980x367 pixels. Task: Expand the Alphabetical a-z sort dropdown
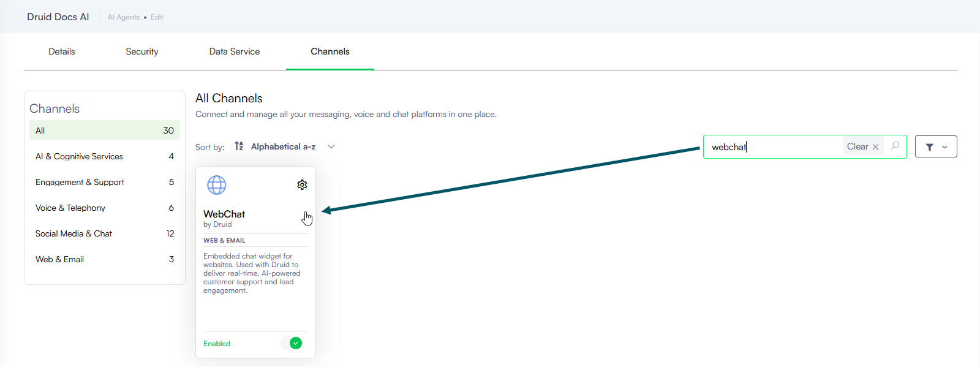coord(331,146)
